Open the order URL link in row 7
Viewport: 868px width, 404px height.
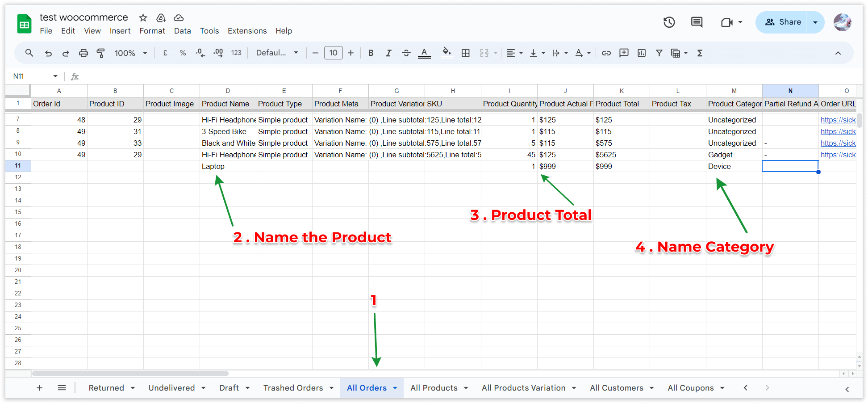point(838,120)
